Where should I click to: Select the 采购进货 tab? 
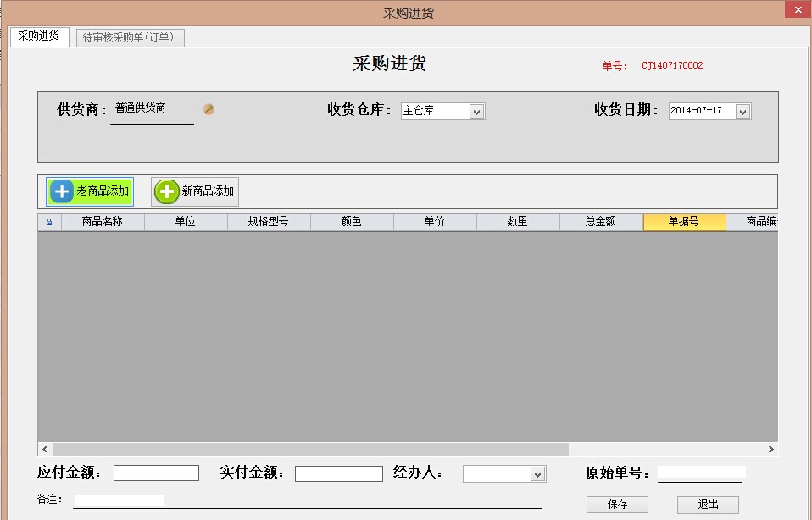(38, 36)
